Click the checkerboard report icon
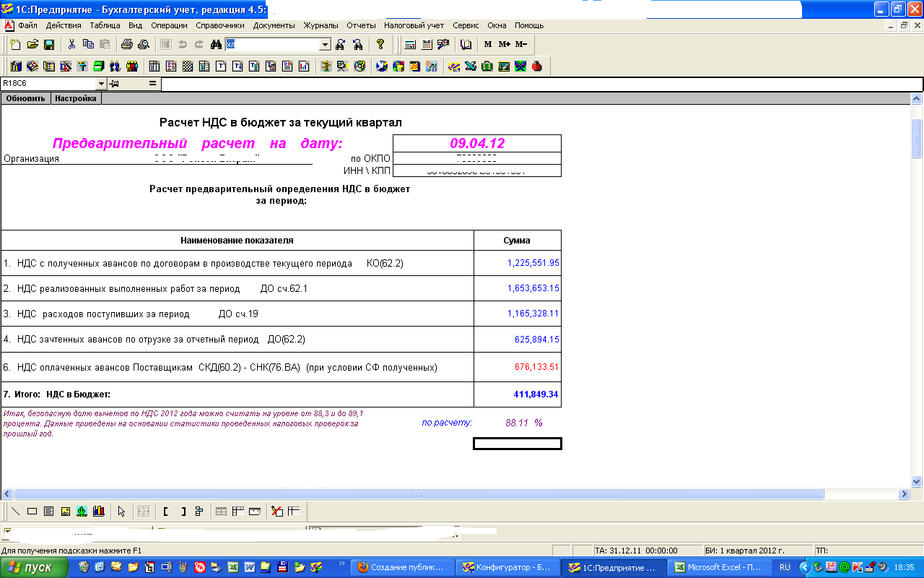Image resolution: width=924 pixels, height=578 pixels. [x=188, y=66]
